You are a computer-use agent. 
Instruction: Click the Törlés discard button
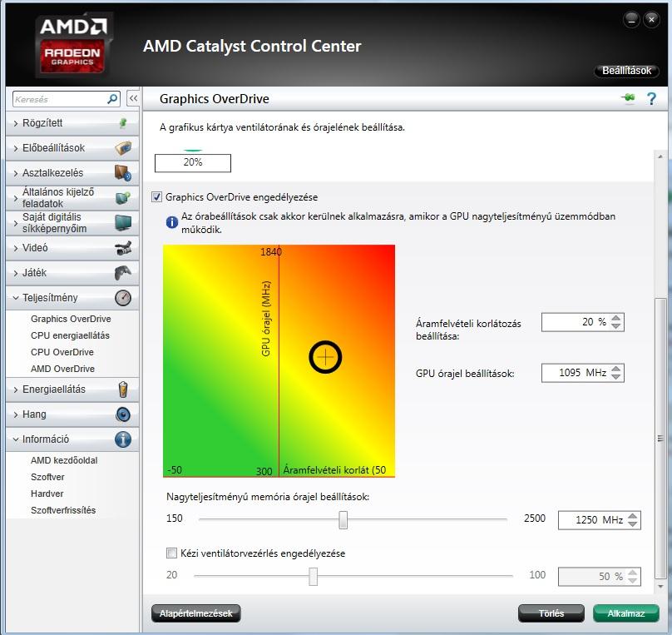click(551, 613)
